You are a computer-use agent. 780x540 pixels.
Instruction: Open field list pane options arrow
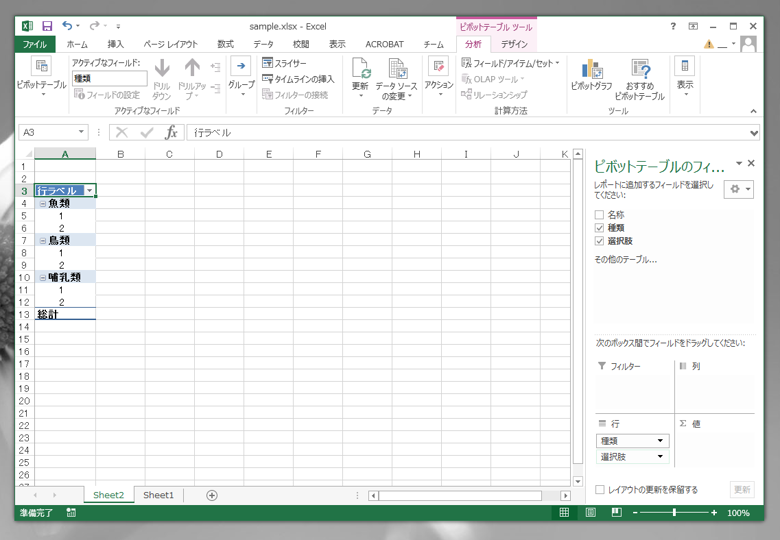pos(739,163)
